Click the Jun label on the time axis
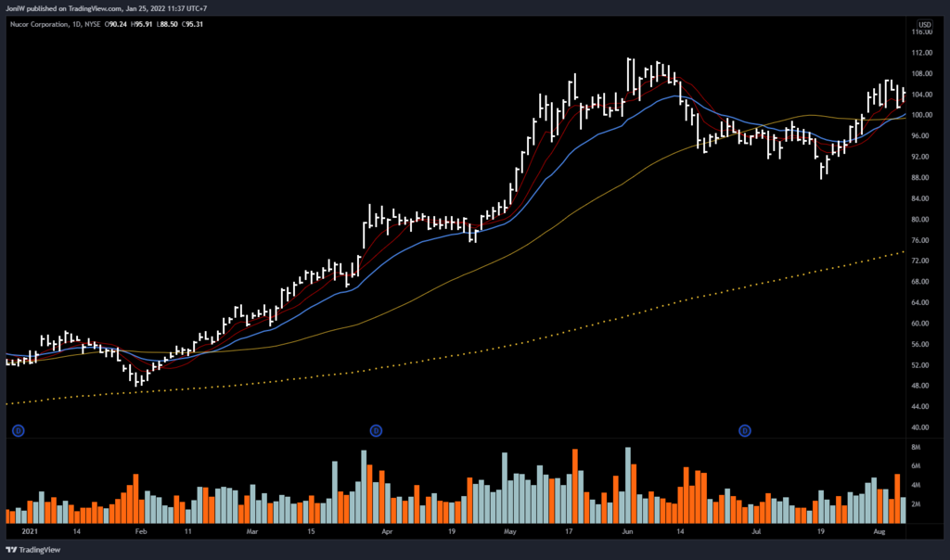This screenshot has height=560, width=950. tap(627, 534)
